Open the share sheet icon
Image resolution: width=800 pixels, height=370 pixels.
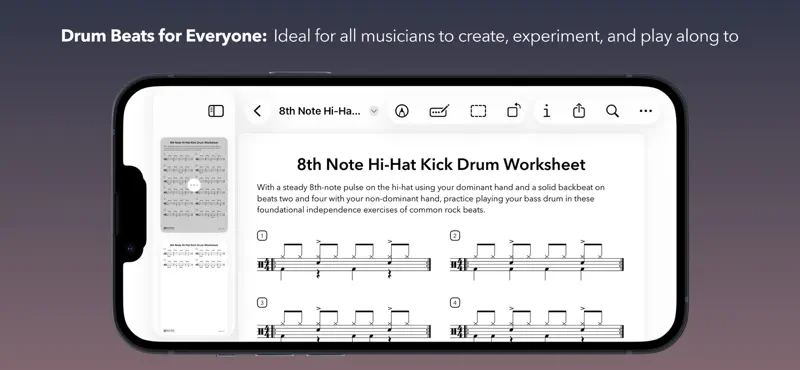point(579,110)
